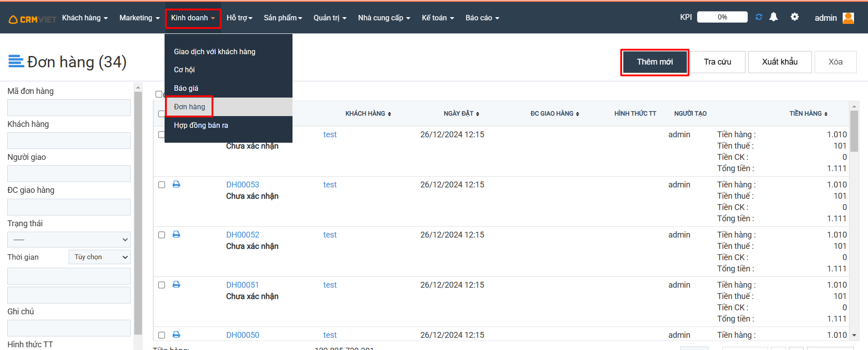The height and width of the screenshot is (350, 868).
Task: Click the admin username
Action: click(826, 18)
